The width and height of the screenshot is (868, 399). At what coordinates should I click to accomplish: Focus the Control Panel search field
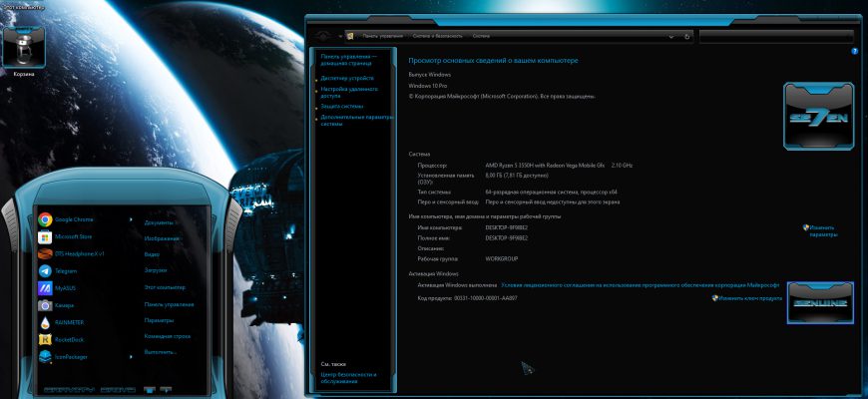(x=776, y=37)
